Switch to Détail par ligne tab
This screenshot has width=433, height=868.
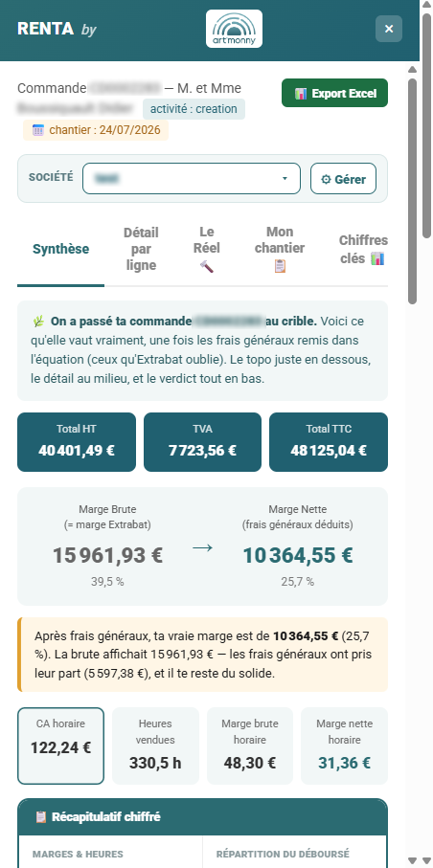point(141,249)
